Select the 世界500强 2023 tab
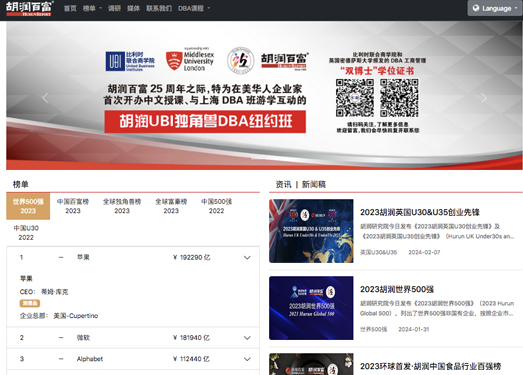Viewport: 523px width, 375px height. pyautogui.click(x=28, y=206)
